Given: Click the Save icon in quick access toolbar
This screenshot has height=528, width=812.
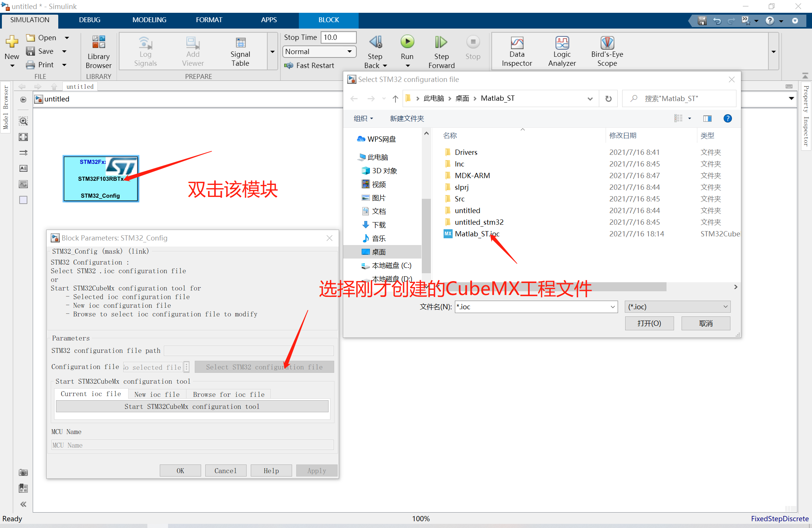Looking at the screenshot, I should click(702, 21).
